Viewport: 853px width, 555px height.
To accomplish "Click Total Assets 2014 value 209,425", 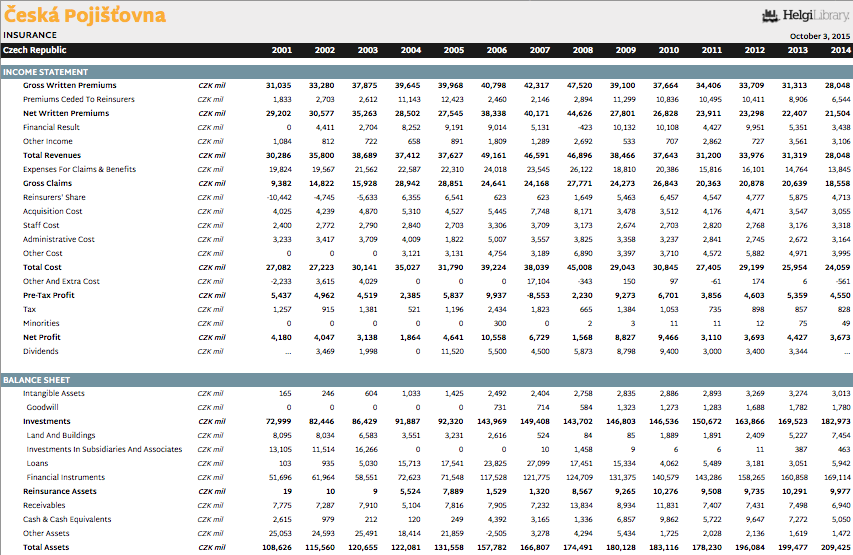I will 836,547.
